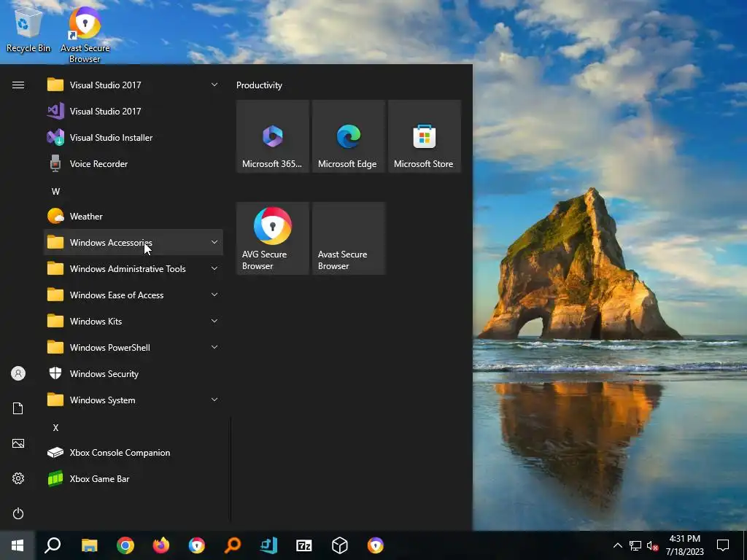The image size is (747, 560).
Task: Expand Windows Kits folder
Action: pyautogui.click(x=133, y=321)
